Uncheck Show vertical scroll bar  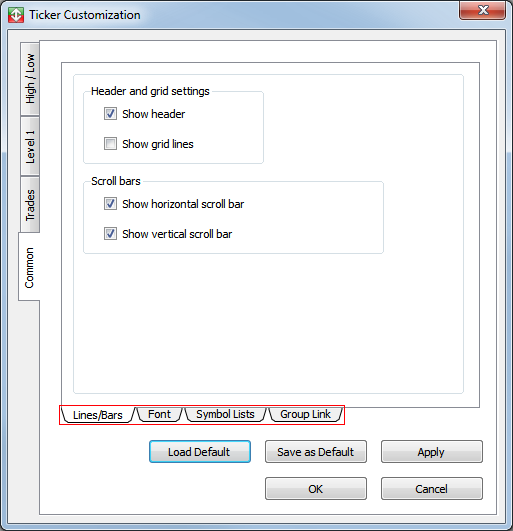coord(110,234)
